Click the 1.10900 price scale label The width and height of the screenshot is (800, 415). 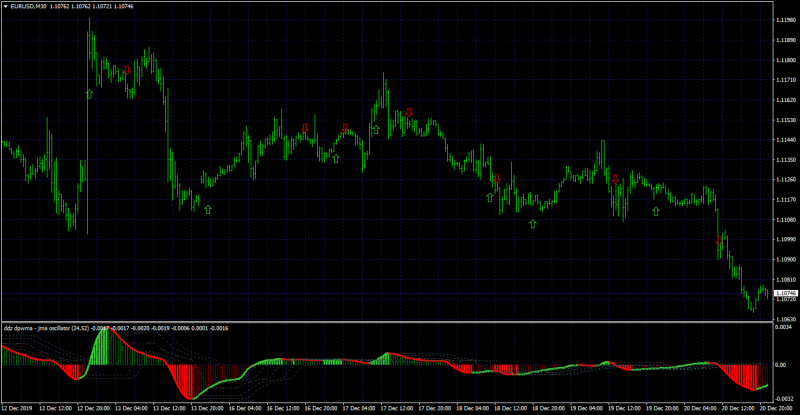click(x=786, y=259)
